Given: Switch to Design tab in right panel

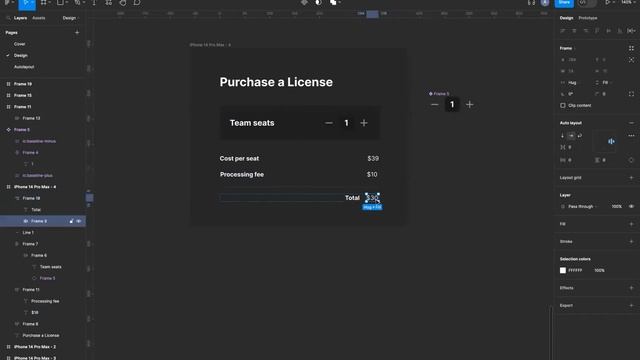Looking at the screenshot, I should [x=566, y=18].
